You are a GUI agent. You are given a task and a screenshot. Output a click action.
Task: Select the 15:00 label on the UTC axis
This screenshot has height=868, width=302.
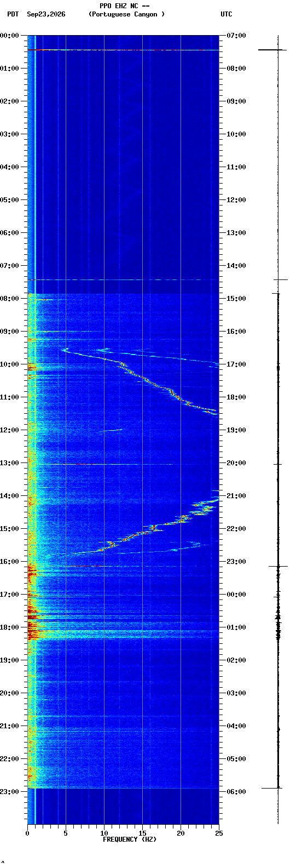[236, 299]
